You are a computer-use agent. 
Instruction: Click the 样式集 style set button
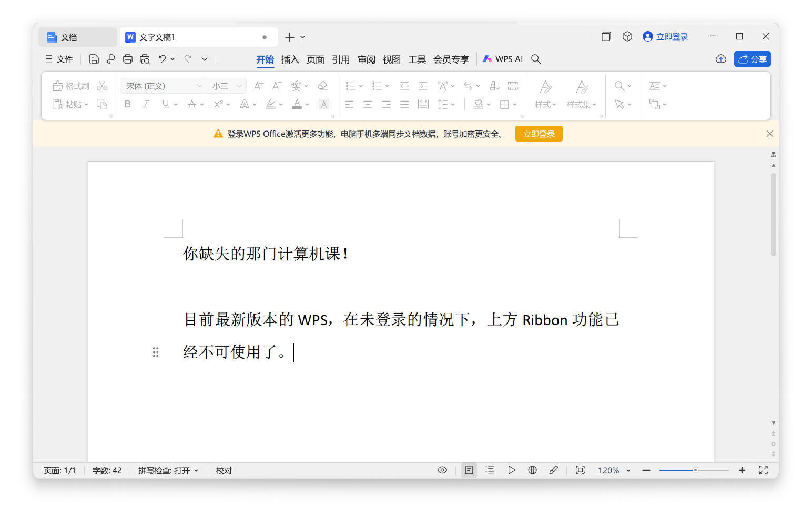[581, 95]
